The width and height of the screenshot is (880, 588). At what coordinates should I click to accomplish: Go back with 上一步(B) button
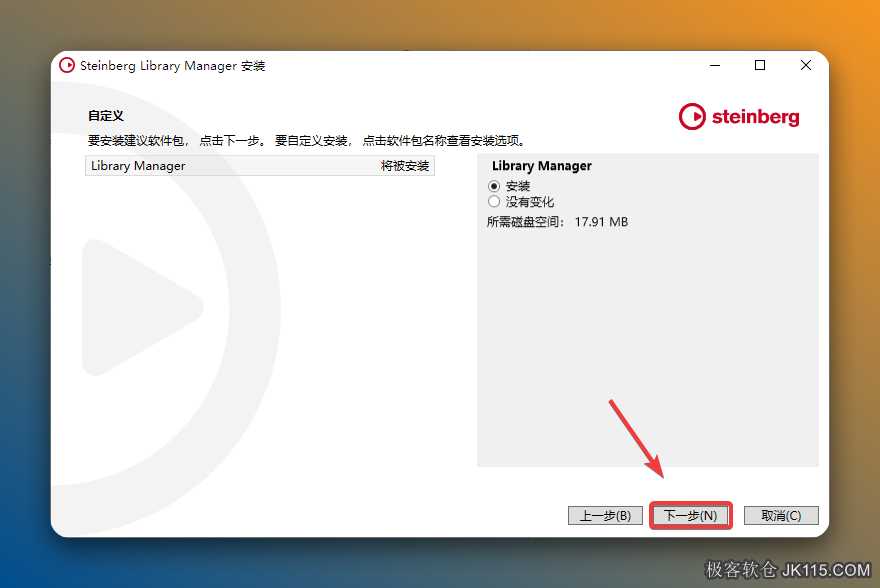pyautogui.click(x=605, y=515)
